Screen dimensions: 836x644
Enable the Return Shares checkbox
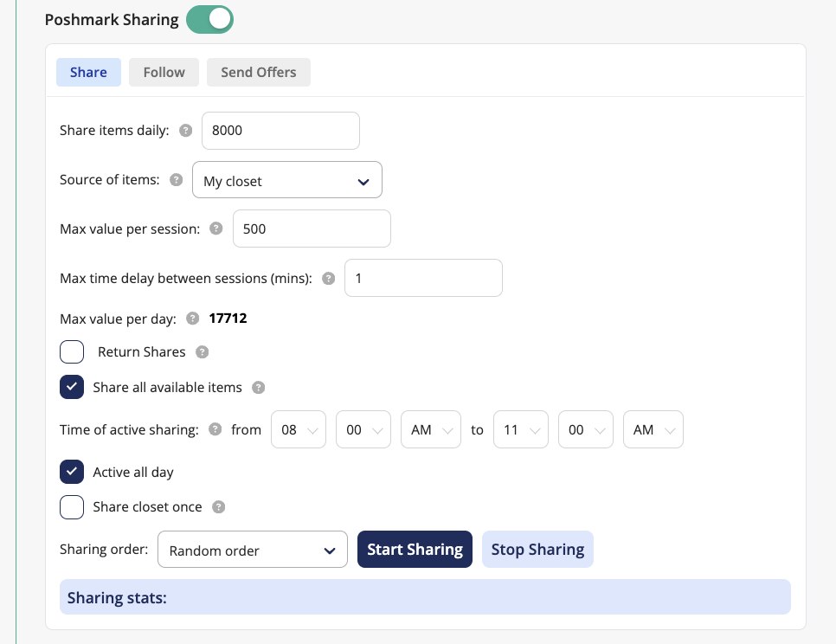coord(72,352)
